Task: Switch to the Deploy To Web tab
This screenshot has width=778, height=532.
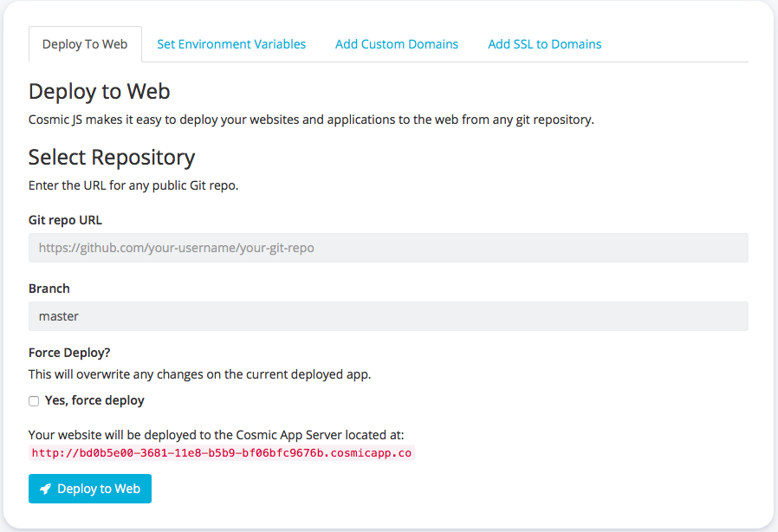Action: click(x=85, y=44)
